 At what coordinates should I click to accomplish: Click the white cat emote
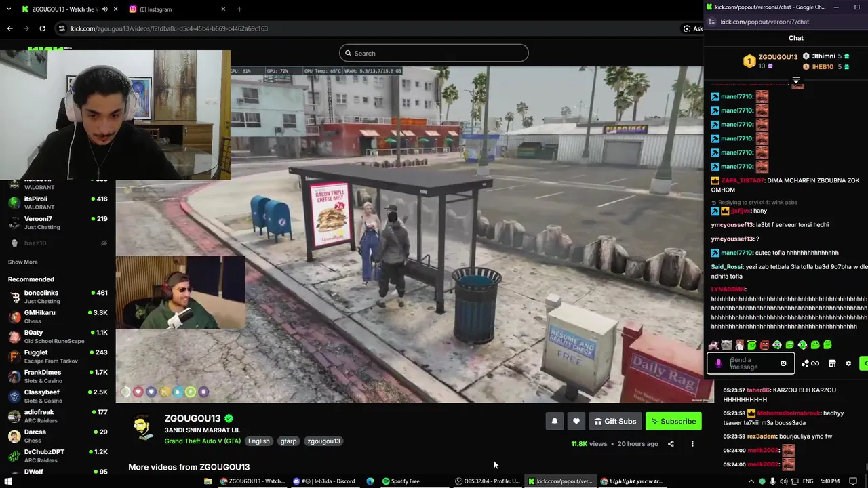point(726,345)
